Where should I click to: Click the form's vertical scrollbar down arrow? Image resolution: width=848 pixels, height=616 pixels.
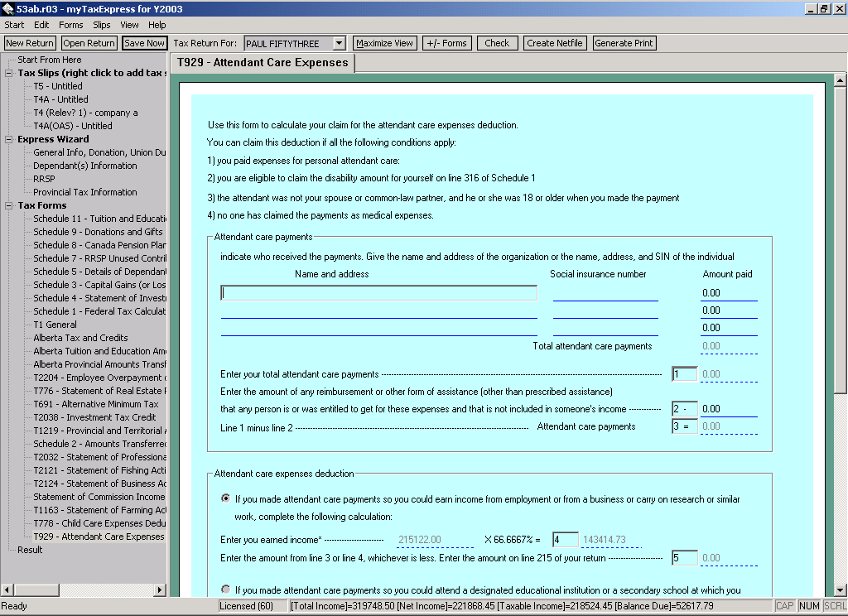click(x=839, y=590)
